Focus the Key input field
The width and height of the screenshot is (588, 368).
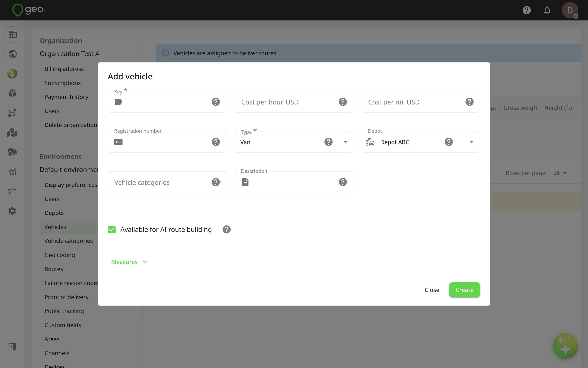click(167, 102)
